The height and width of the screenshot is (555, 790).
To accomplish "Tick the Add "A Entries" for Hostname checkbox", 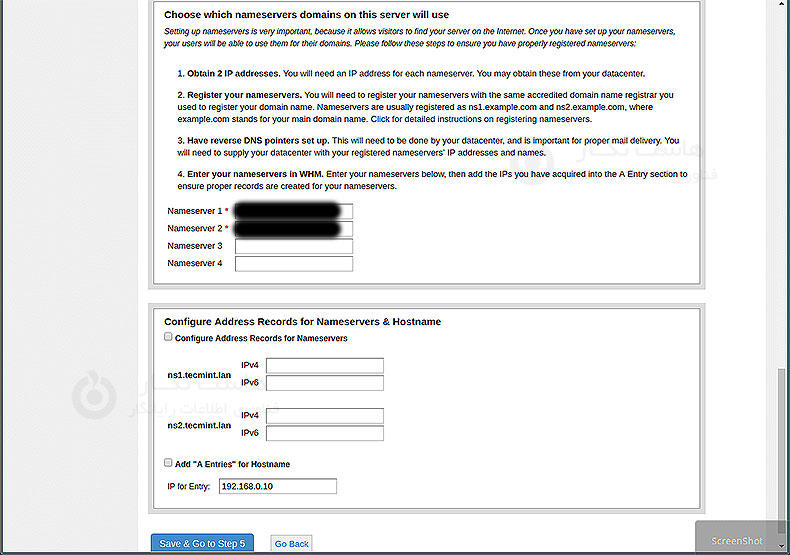I will [x=168, y=464].
